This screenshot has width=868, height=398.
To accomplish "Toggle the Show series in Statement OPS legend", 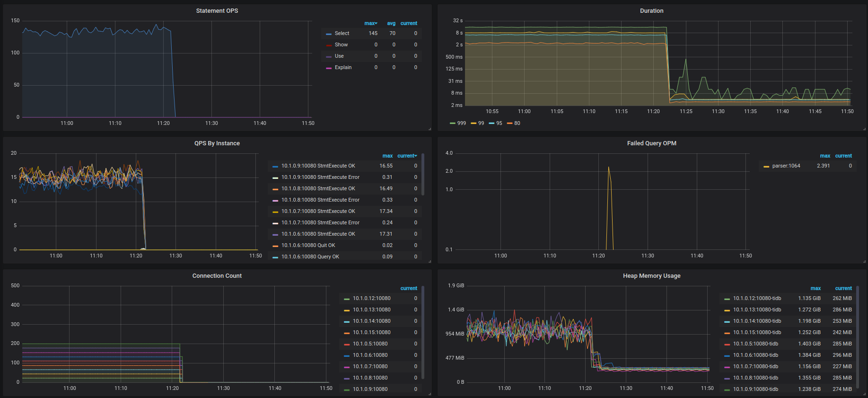I will coord(341,44).
